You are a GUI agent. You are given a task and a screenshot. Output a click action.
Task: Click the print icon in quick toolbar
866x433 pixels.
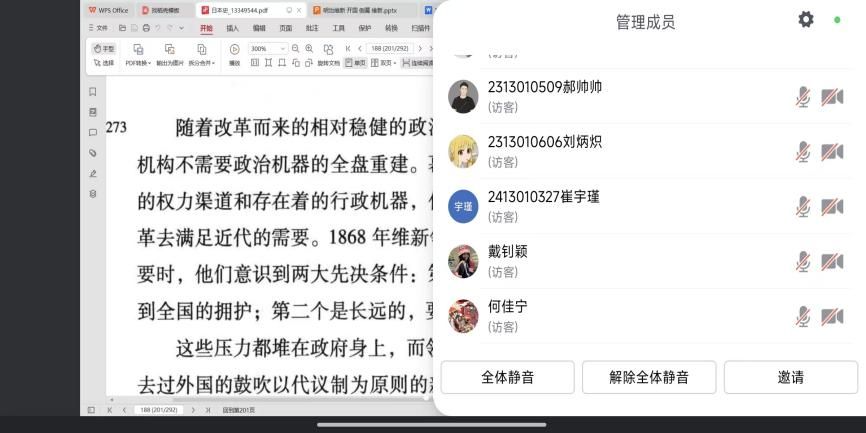tap(146, 28)
